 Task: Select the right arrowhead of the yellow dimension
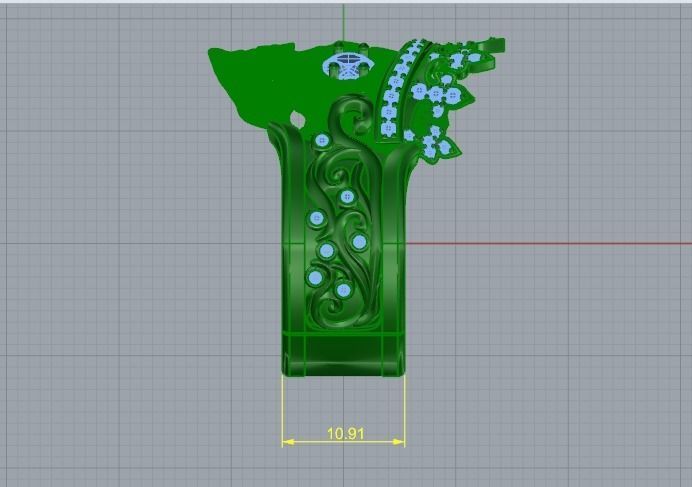399,441
